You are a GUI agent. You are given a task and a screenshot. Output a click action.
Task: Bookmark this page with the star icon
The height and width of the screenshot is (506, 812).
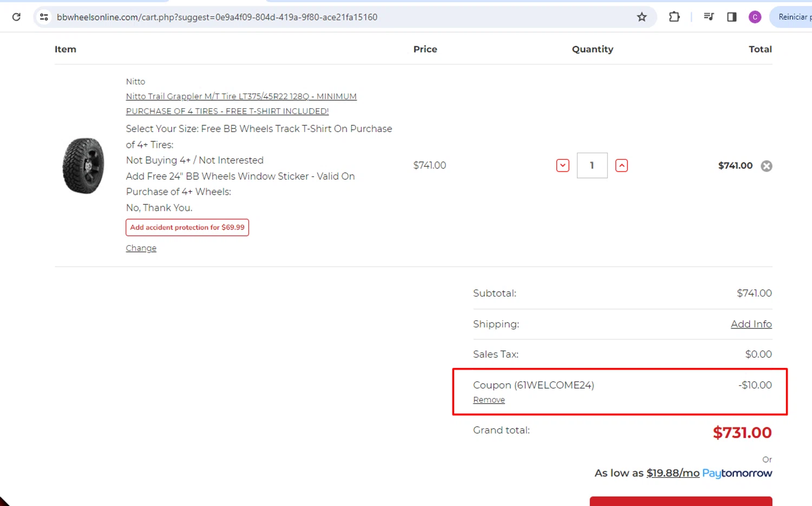point(641,17)
